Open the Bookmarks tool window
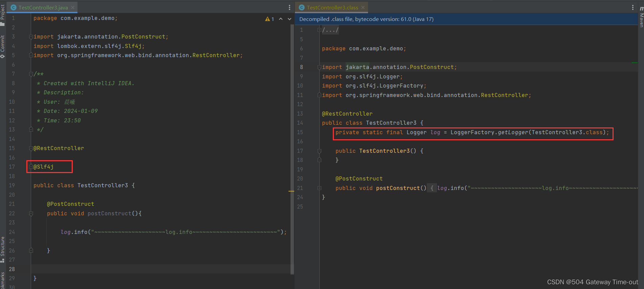 point(3,281)
